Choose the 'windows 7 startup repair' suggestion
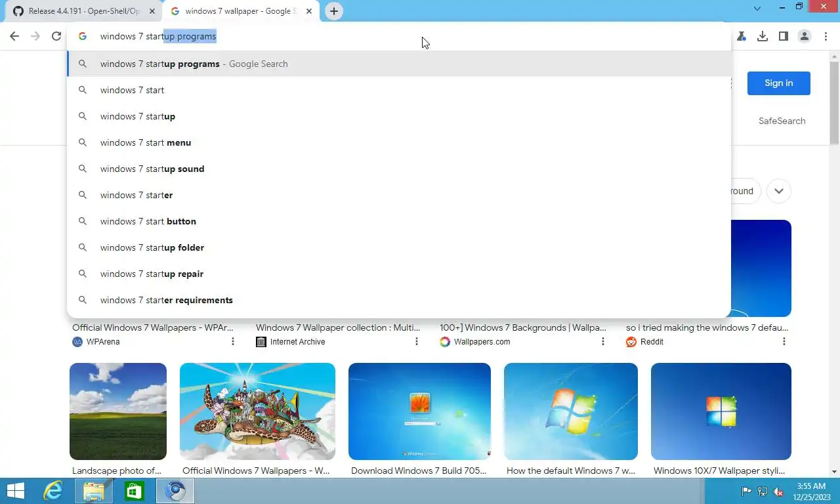Screen dimensions: 840x504 pos(399,274)
